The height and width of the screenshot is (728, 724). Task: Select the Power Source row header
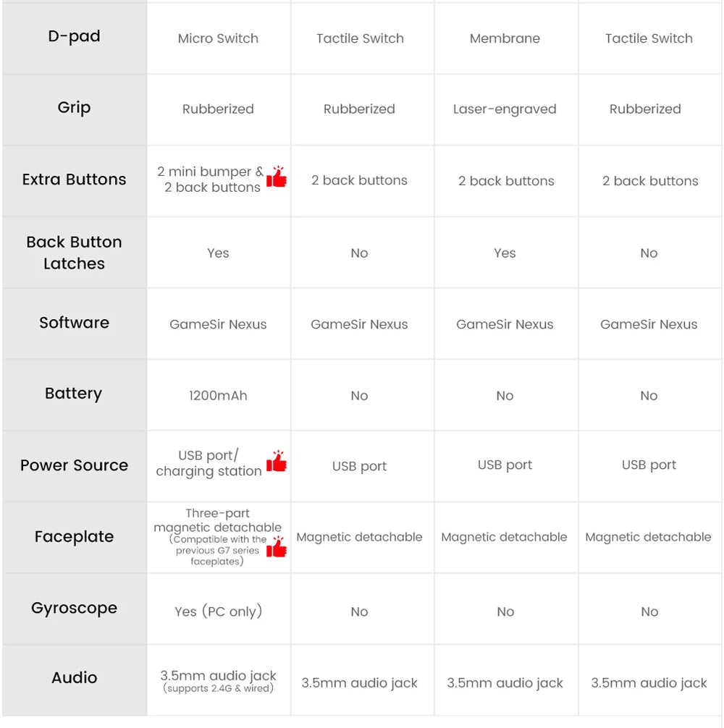click(x=74, y=465)
